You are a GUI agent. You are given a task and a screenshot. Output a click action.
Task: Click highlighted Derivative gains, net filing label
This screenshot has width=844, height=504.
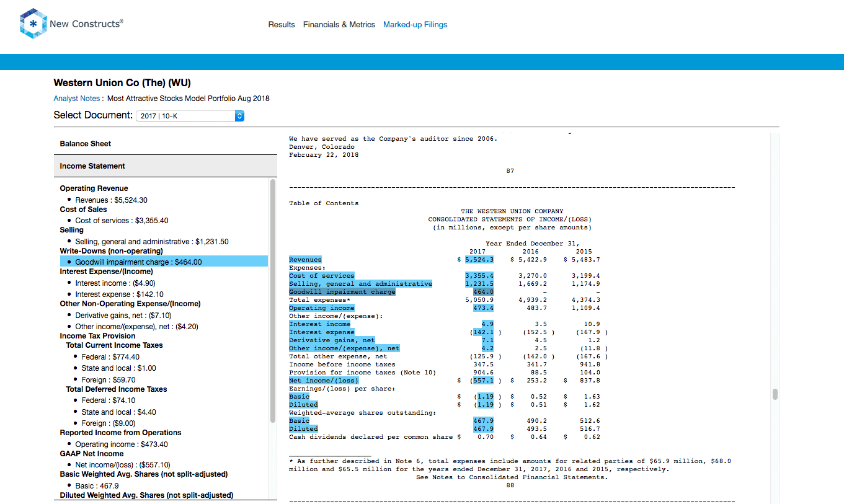(332, 340)
